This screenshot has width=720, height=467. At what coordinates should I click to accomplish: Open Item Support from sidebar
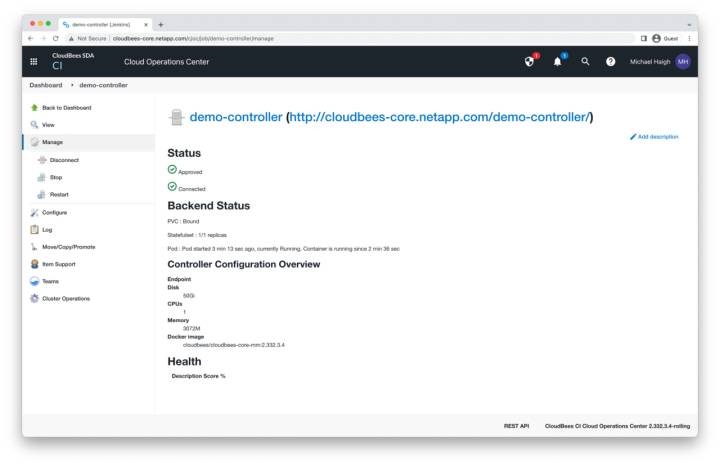coord(58,264)
